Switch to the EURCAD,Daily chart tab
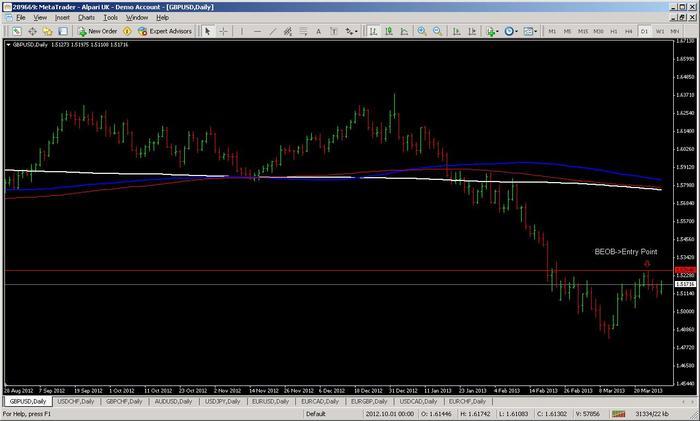 [x=320, y=401]
